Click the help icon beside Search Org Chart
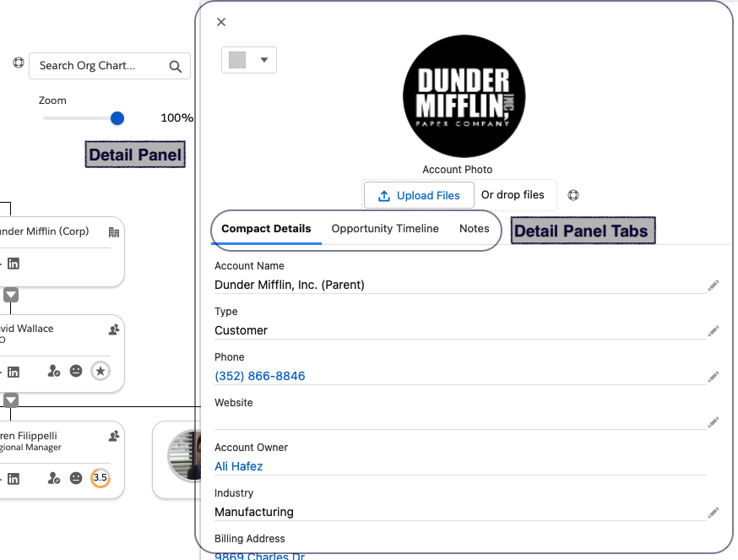The width and height of the screenshot is (738, 560). click(x=19, y=63)
